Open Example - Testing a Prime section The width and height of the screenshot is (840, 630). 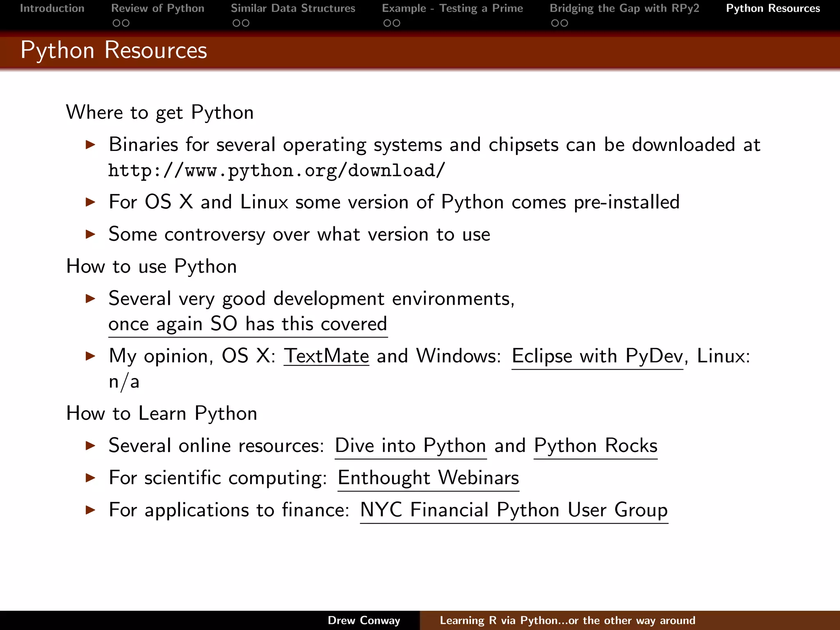[452, 8]
